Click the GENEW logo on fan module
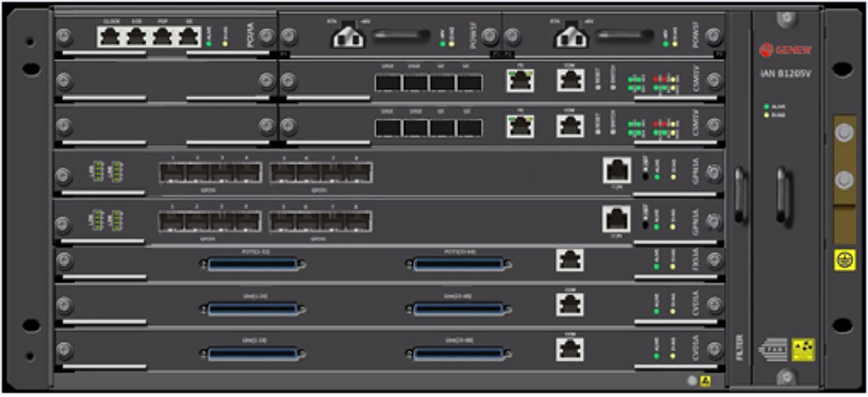868x397 pixels. [785, 50]
